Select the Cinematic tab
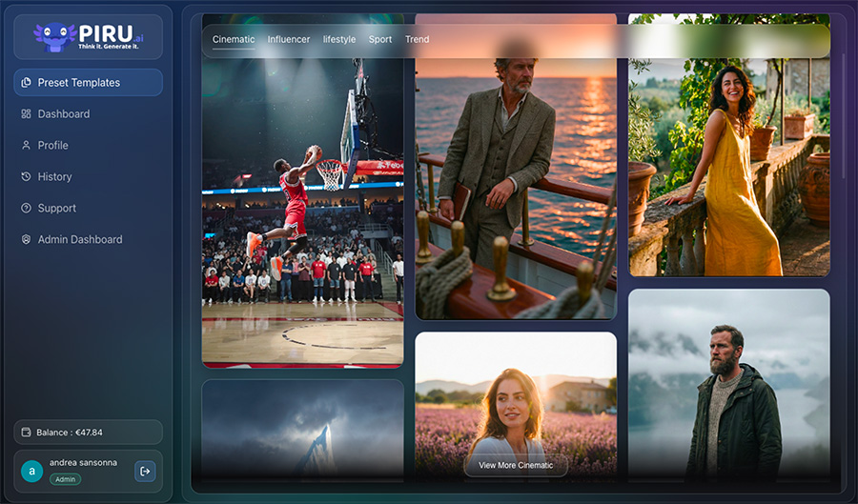The width and height of the screenshot is (858, 504). [x=234, y=40]
